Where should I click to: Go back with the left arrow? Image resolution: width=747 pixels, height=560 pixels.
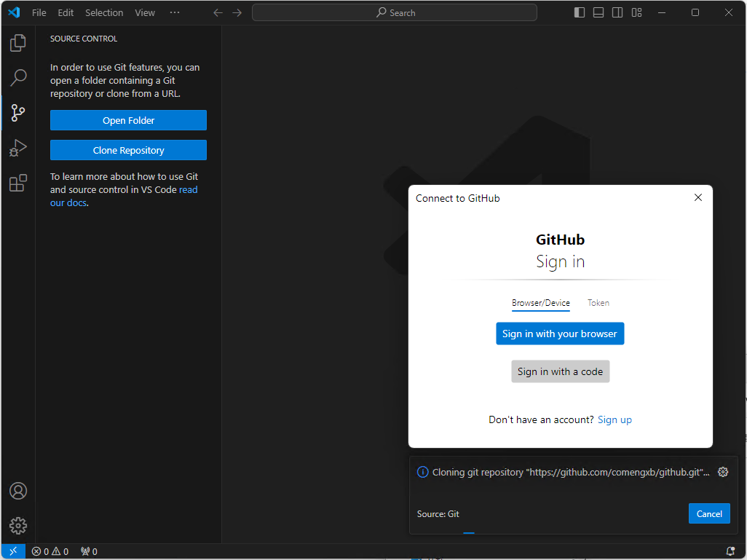218,13
